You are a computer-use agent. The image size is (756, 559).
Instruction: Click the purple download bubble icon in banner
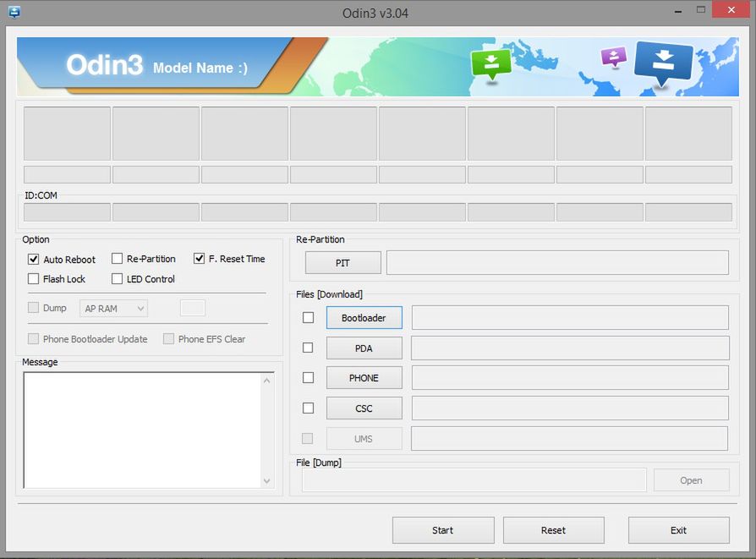[x=613, y=57]
